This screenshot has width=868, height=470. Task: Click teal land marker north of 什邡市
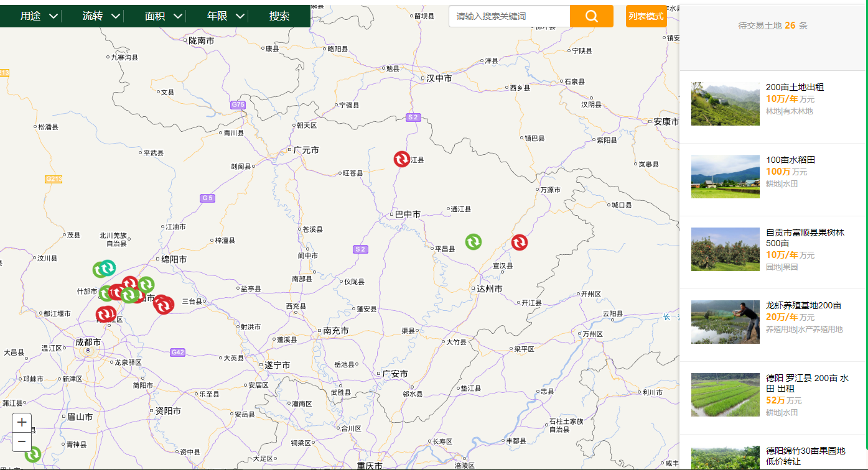point(108,267)
